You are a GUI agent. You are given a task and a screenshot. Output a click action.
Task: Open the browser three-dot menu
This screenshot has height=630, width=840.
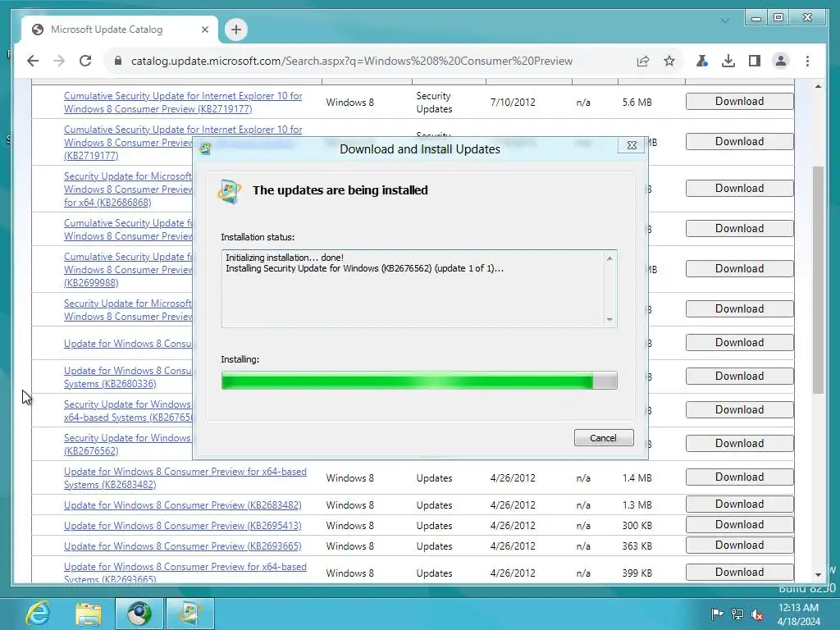(x=807, y=61)
